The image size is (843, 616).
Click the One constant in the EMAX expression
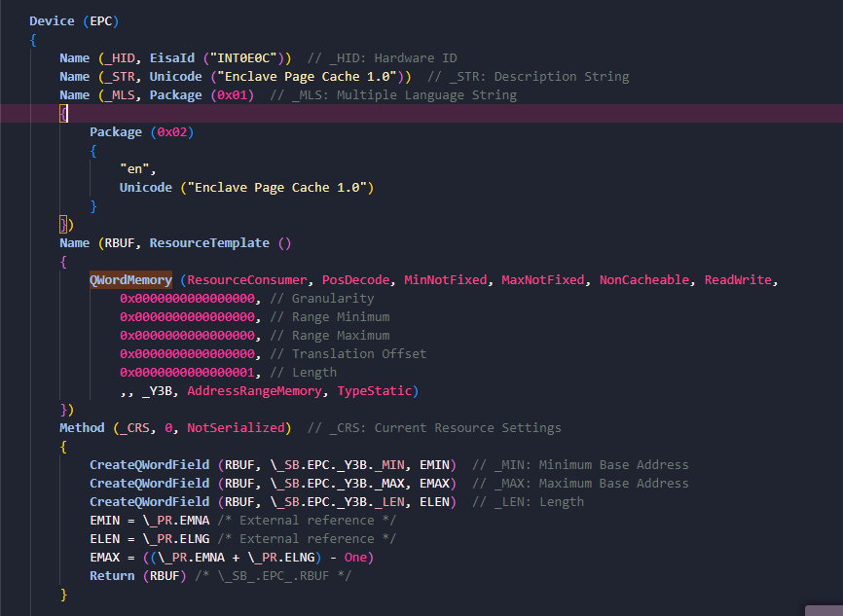(355, 558)
